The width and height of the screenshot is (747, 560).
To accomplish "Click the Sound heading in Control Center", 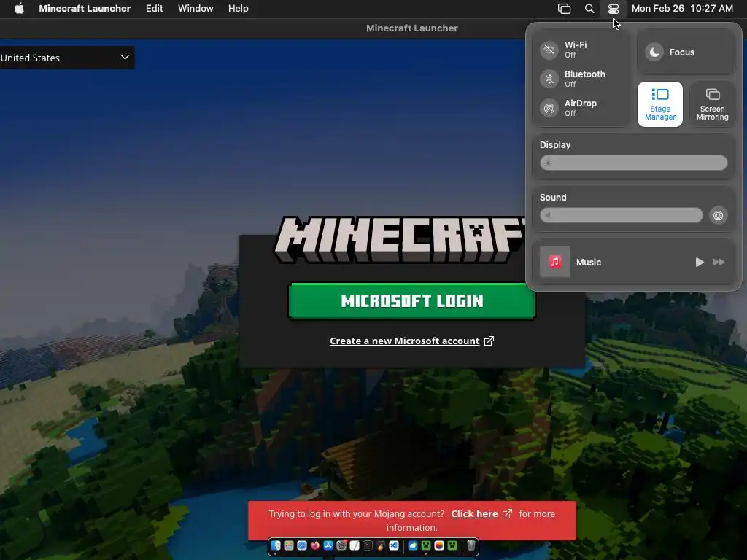I will [553, 197].
